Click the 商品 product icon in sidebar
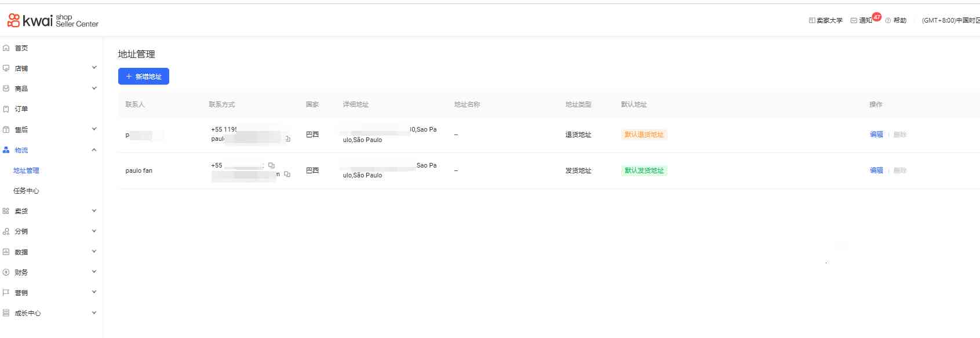This screenshot has width=980, height=338. (x=6, y=89)
